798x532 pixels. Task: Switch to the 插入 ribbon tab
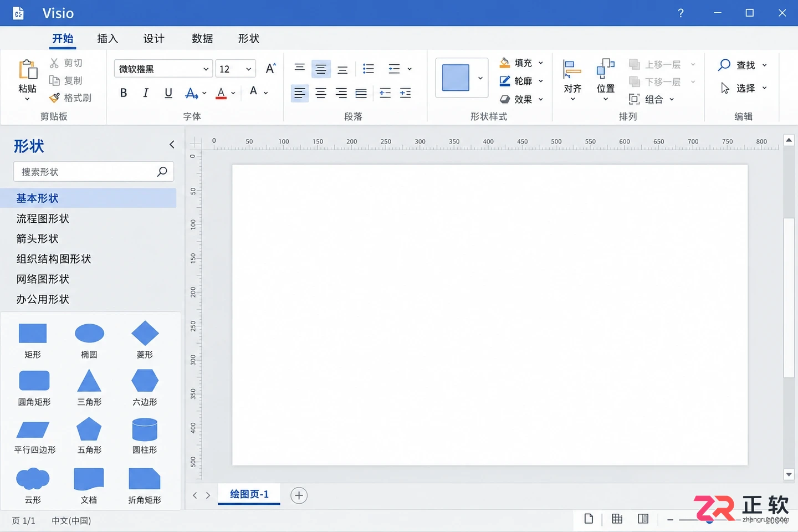(x=108, y=38)
